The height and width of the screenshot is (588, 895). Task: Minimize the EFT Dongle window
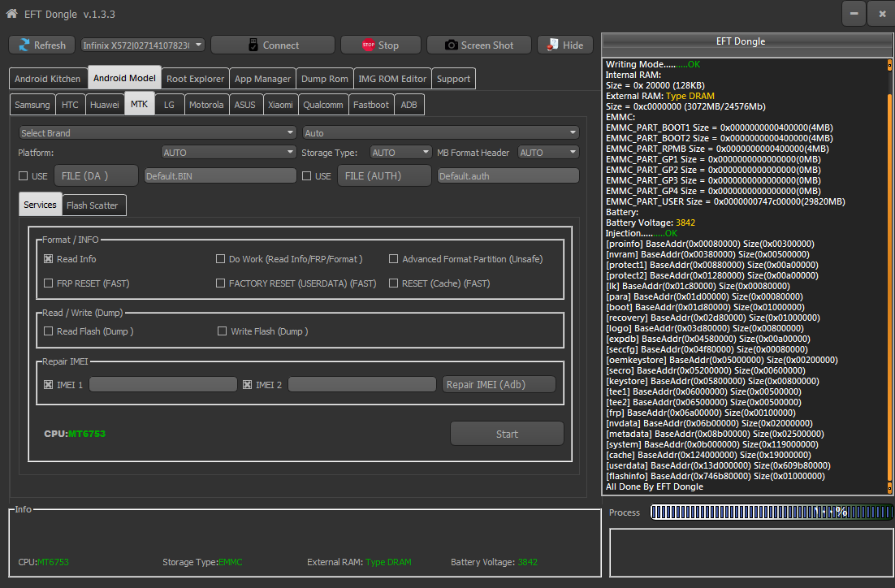[854, 14]
